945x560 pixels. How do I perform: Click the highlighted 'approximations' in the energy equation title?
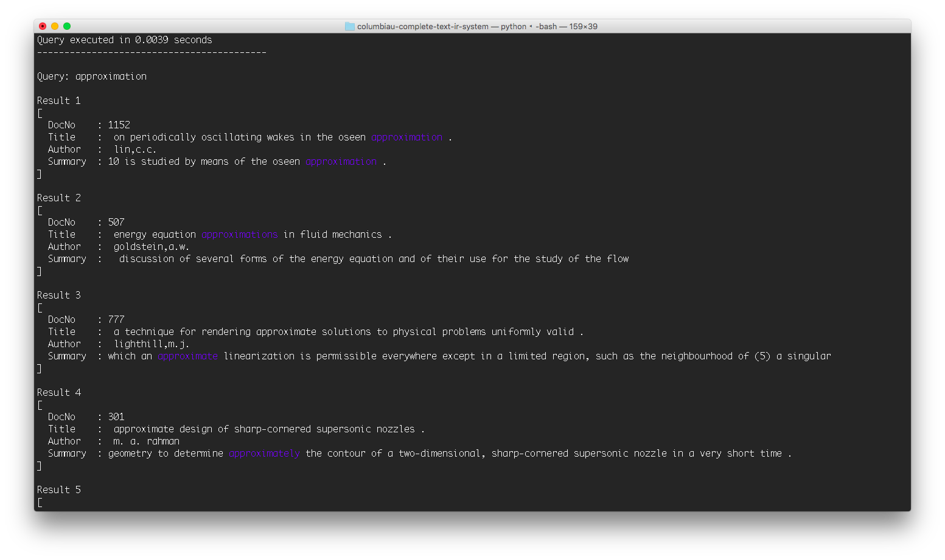point(239,234)
